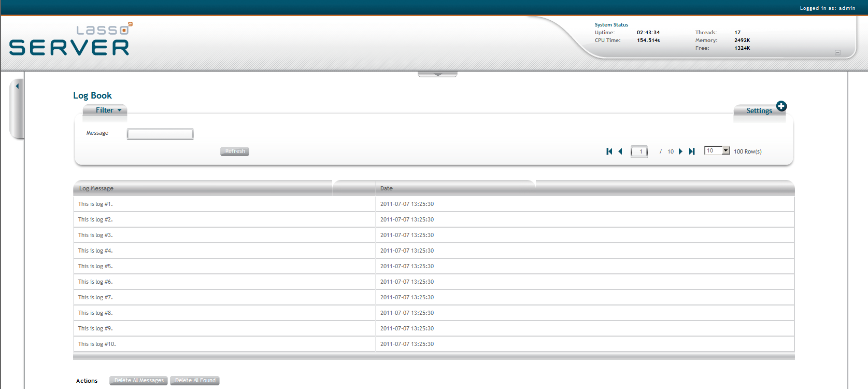Click the current page number field
Screen dimensions: 868x389
639,151
